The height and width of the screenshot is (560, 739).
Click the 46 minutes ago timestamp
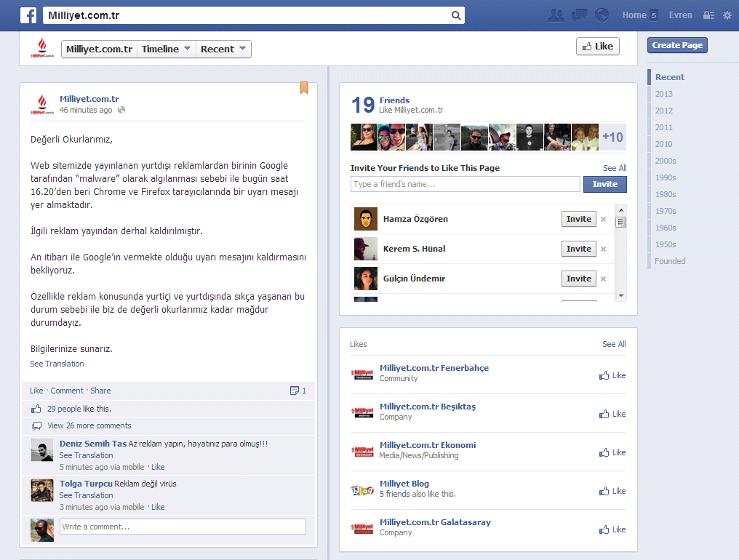click(x=86, y=110)
